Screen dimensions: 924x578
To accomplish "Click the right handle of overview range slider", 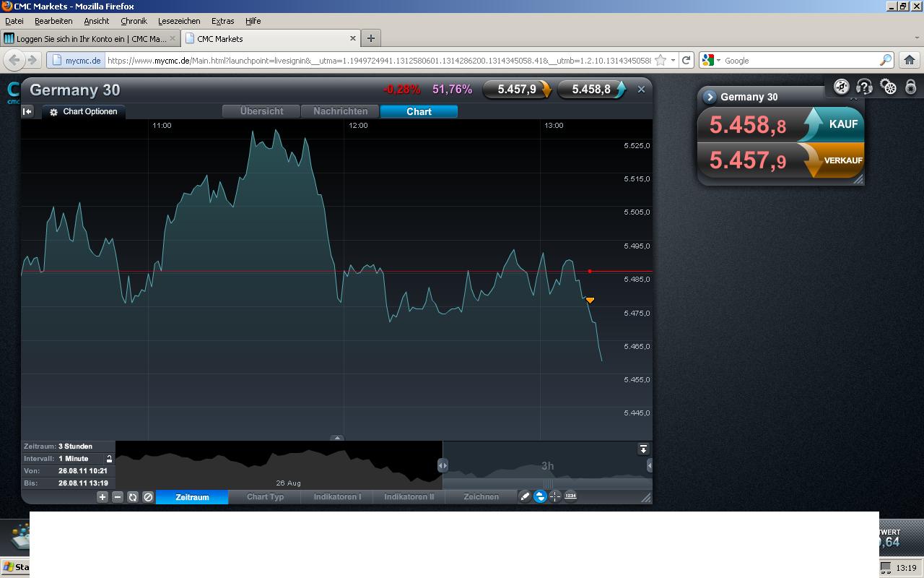I will 649,466.
